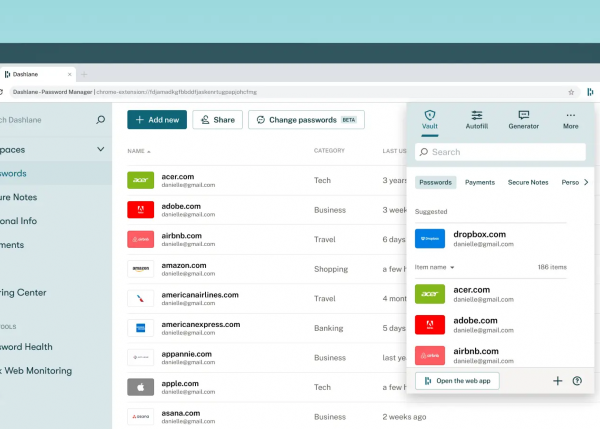This screenshot has width=600, height=433.
Task: Click the Dashlane extension icon in the toolbar
Action: tap(590, 92)
